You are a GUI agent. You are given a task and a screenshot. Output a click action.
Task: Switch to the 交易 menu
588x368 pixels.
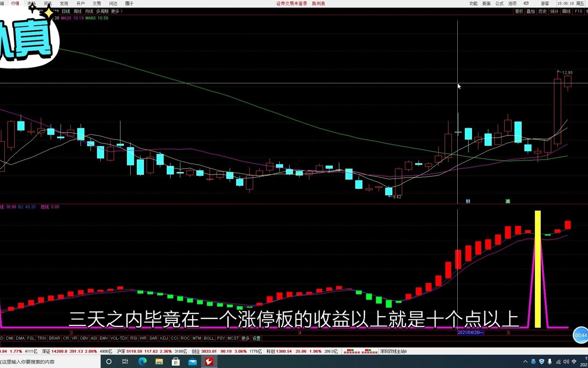pyautogui.click(x=97, y=3)
